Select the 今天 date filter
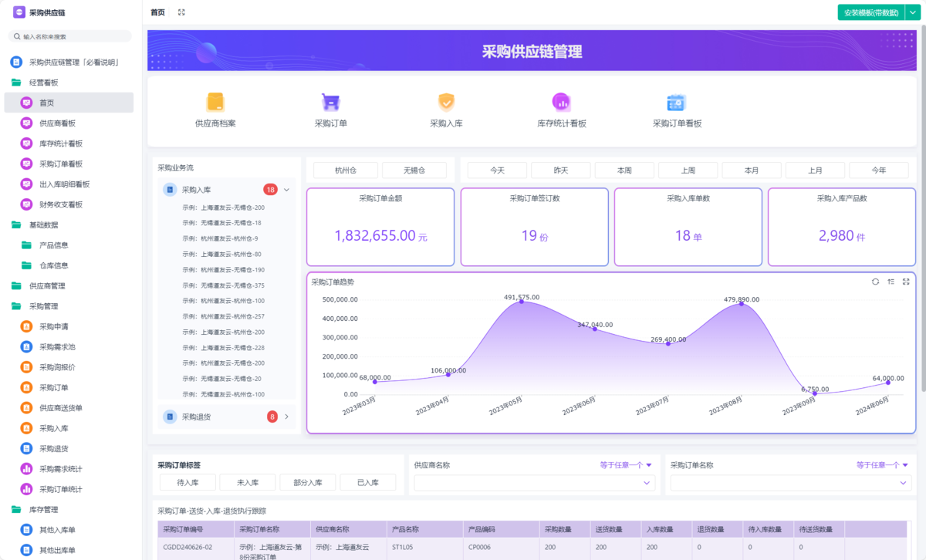This screenshot has height=560, width=926. (497, 170)
